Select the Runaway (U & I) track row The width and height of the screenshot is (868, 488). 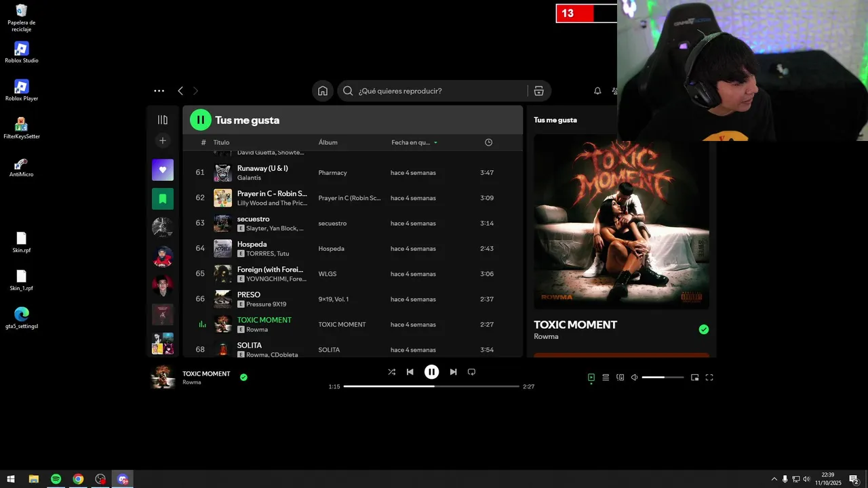[x=353, y=173]
